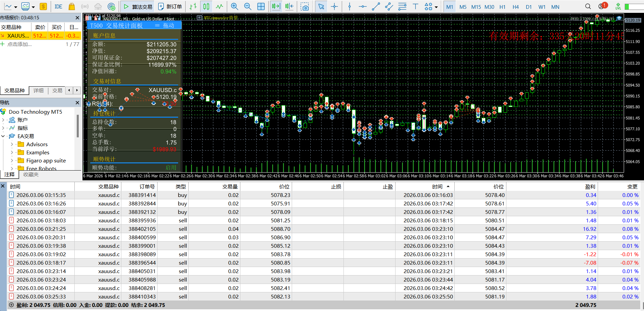The image size is (644, 311).
Task: Take a chart screenshot with camera icon
Action: (x=305, y=6)
